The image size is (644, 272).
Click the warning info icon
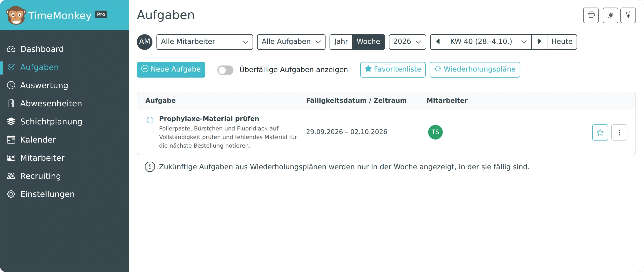click(150, 167)
